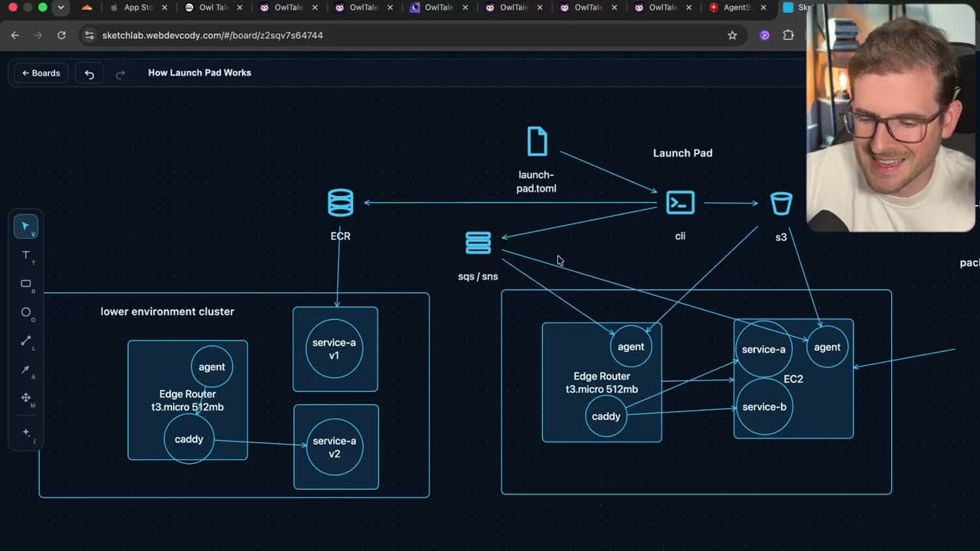Screen dimensions: 980x551
Task: Select the Rectangle shape tool
Action: click(x=25, y=284)
